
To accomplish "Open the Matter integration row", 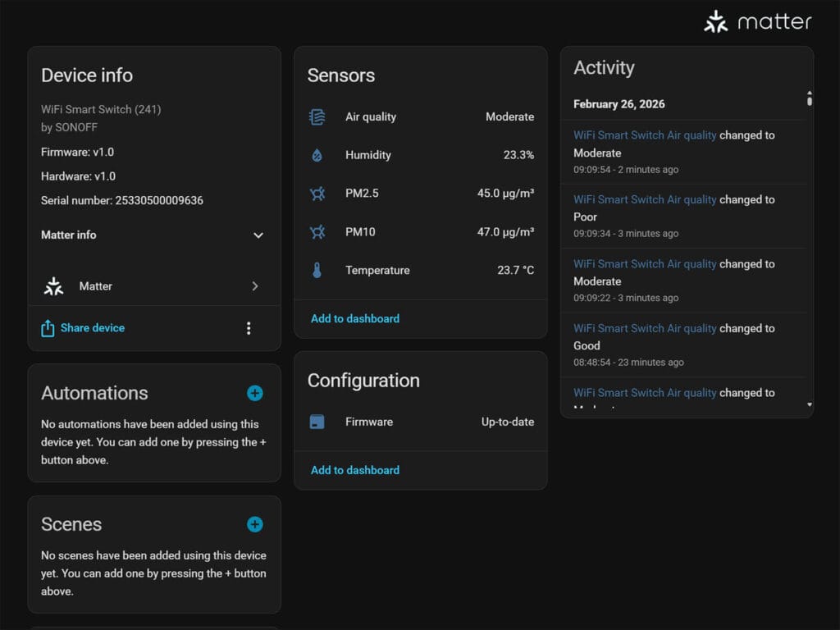I will [x=153, y=286].
